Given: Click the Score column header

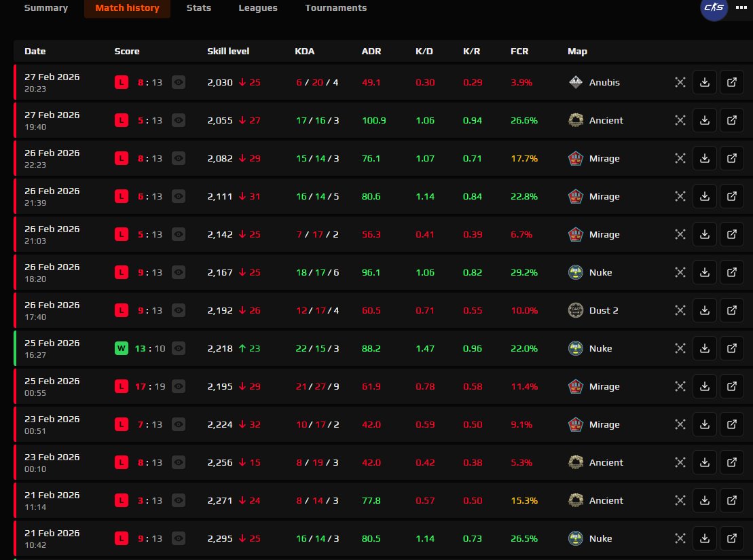Looking at the screenshot, I should pos(127,51).
